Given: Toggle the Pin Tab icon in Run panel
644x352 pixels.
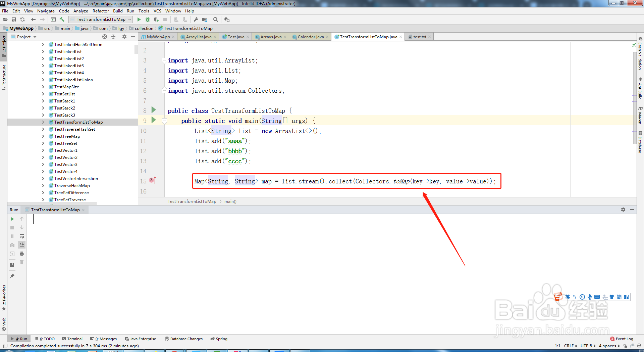Looking at the screenshot, I should coord(12,276).
